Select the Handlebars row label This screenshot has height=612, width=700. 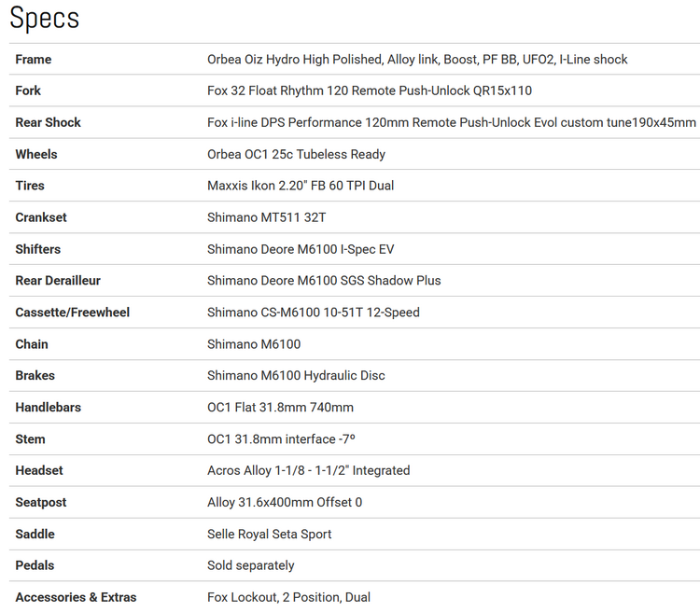click(49, 407)
